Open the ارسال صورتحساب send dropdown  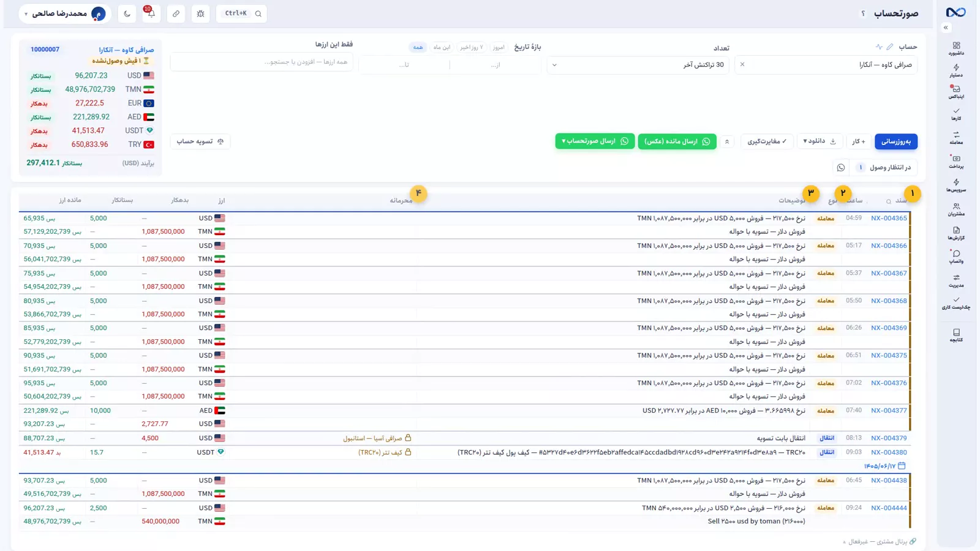point(595,141)
